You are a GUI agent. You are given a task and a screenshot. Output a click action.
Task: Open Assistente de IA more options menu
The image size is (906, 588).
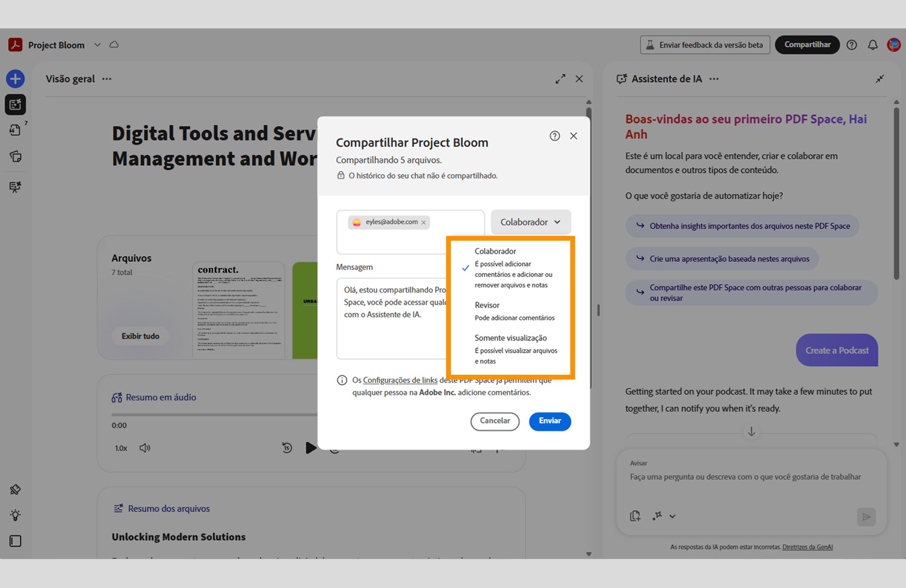[714, 79]
